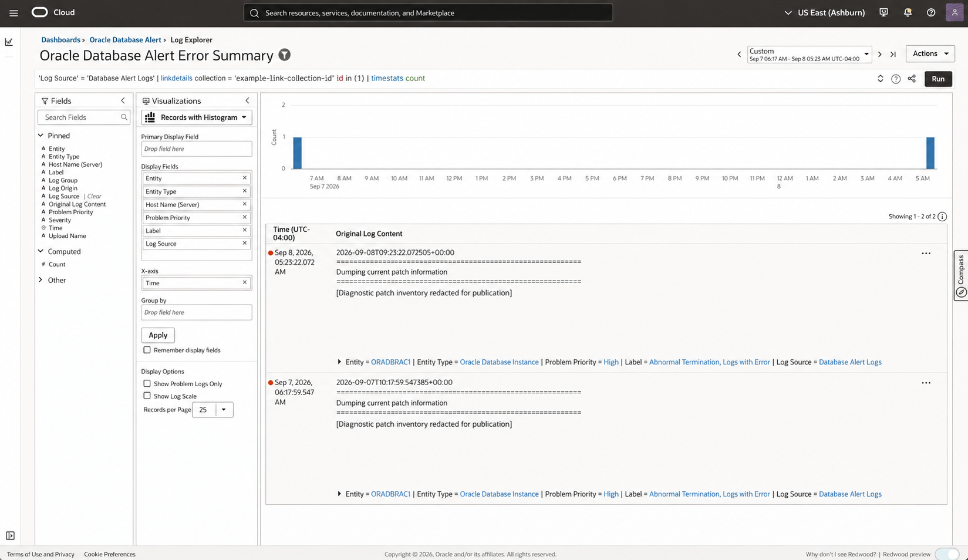Toggle the Redwood preview switch
The image size is (968, 560).
(x=947, y=554)
